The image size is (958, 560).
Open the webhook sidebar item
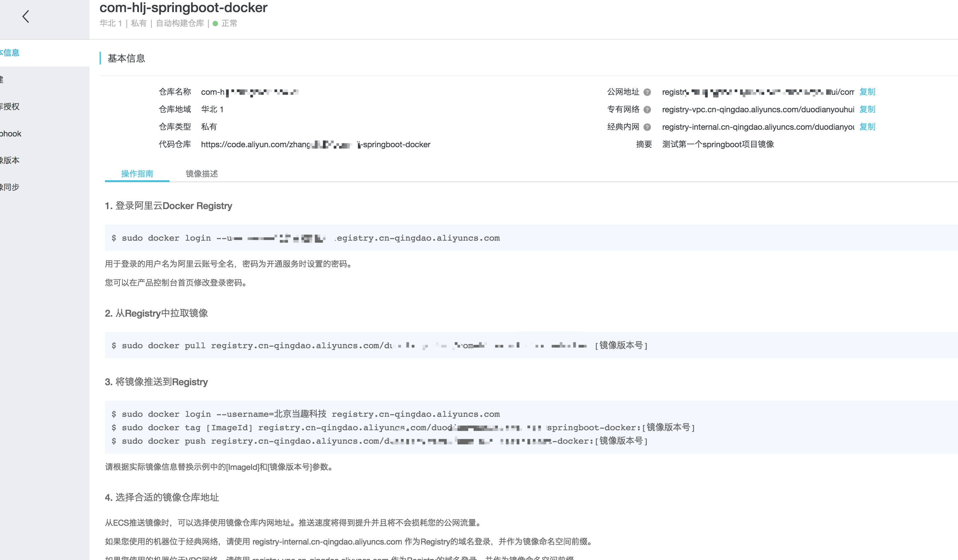(11, 134)
